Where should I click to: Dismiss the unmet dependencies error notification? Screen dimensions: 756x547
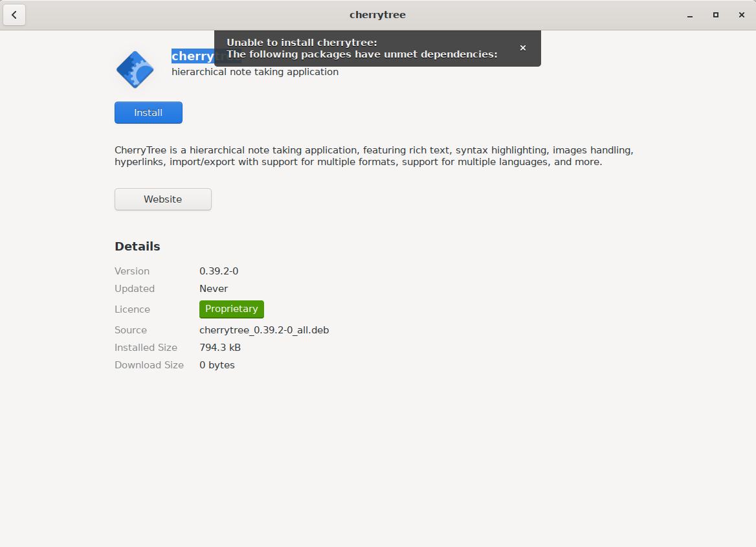[523, 48]
